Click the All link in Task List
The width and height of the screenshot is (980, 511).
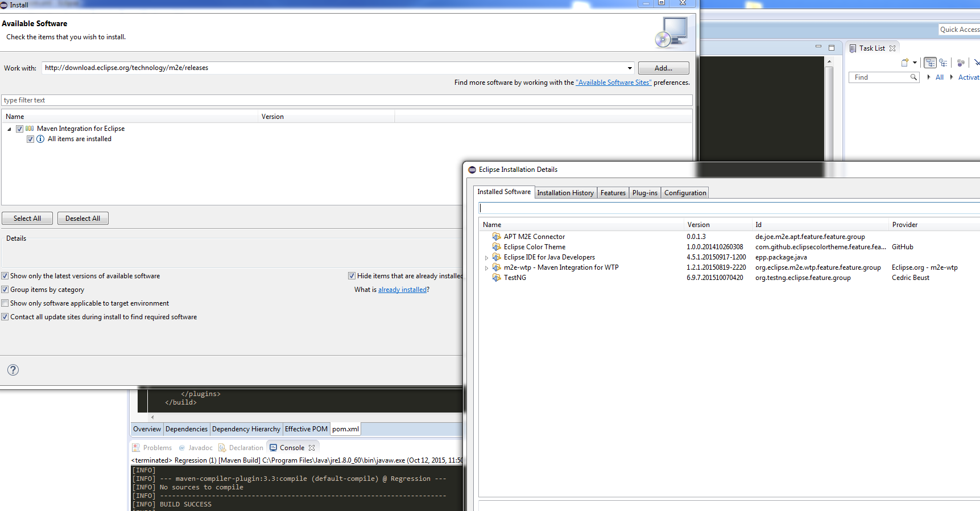[x=940, y=77]
